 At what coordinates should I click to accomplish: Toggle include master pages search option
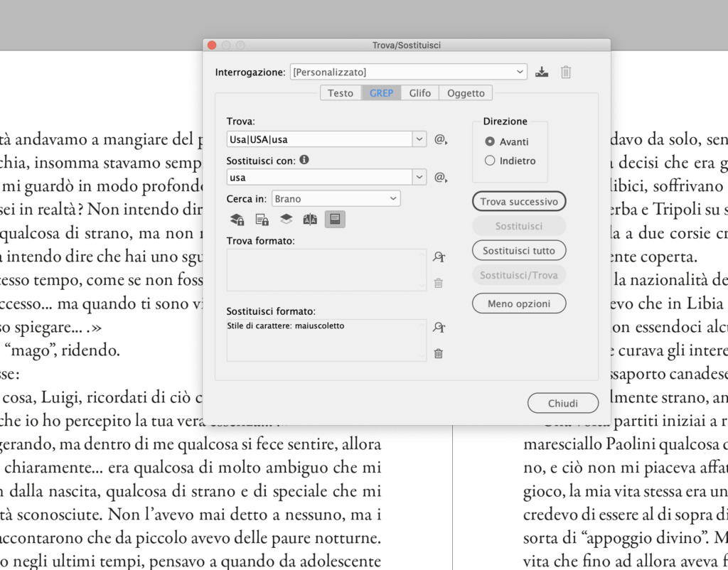(311, 219)
